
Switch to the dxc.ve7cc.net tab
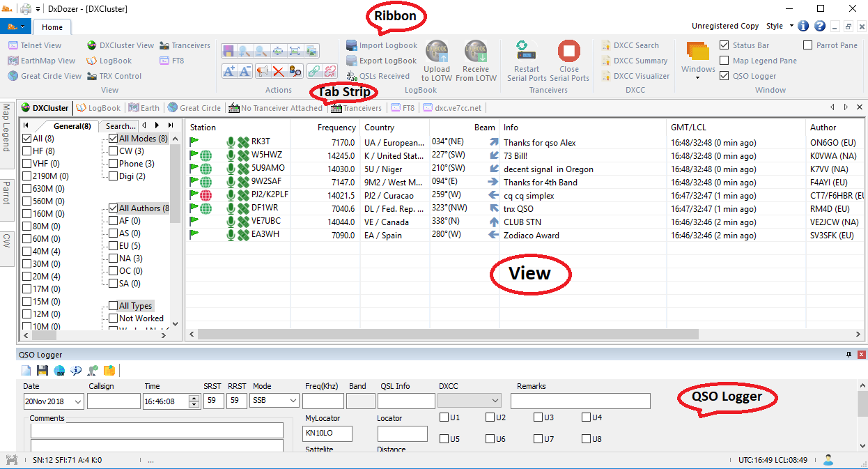point(453,108)
